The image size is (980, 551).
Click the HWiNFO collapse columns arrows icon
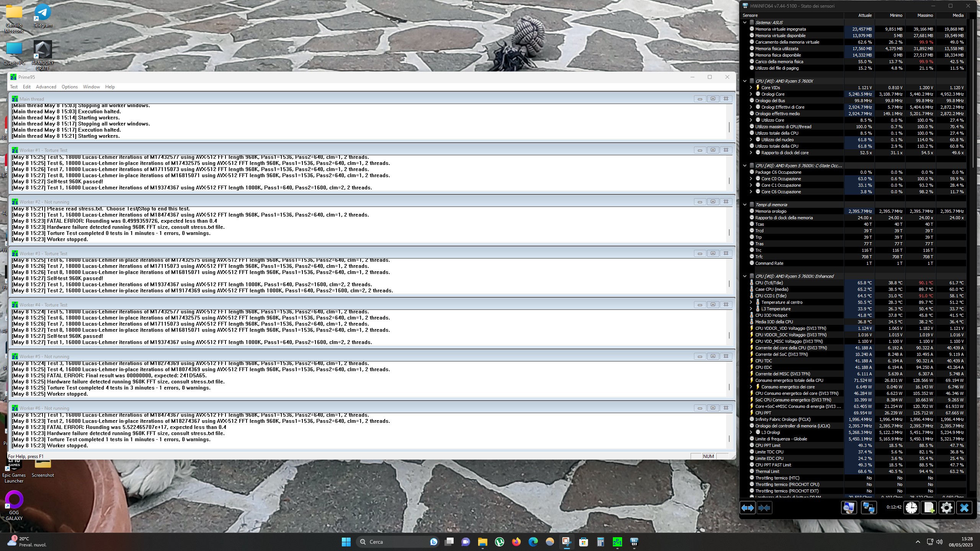pyautogui.click(x=764, y=508)
